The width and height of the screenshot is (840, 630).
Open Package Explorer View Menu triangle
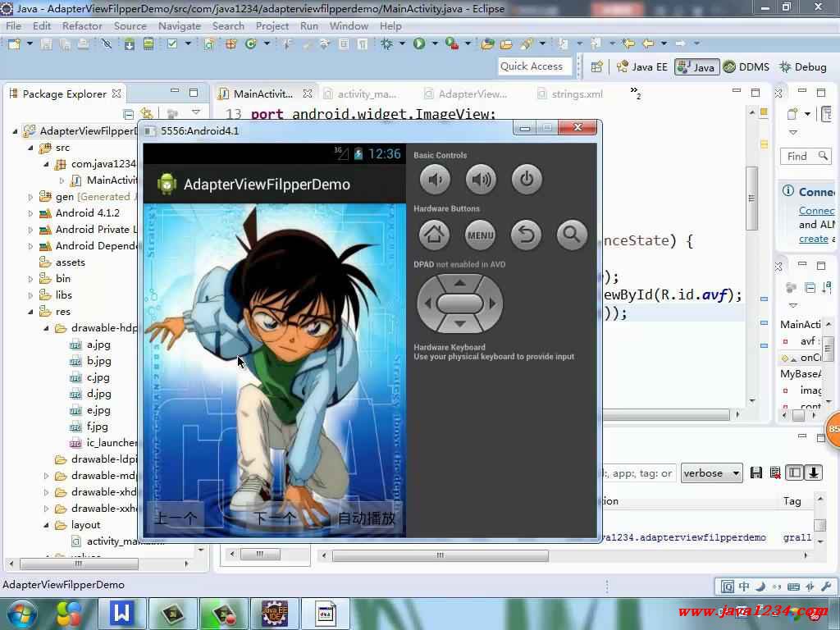click(x=196, y=112)
